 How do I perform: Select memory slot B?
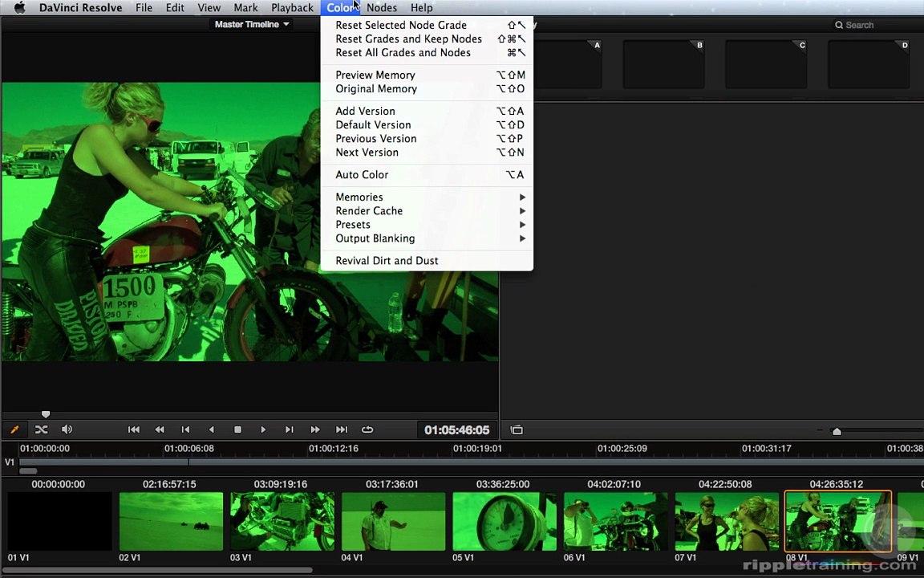point(663,64)
